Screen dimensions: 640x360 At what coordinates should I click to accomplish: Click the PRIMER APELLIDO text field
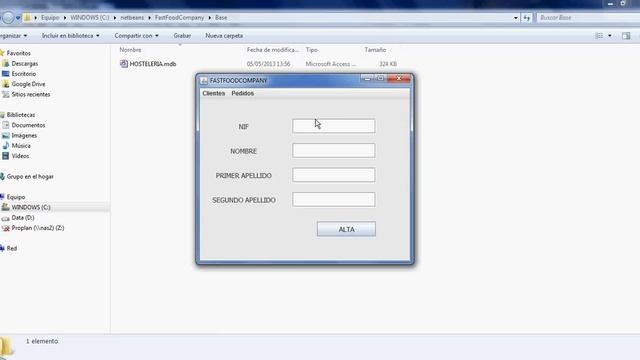pyautogui.click(x=333, y=175)
